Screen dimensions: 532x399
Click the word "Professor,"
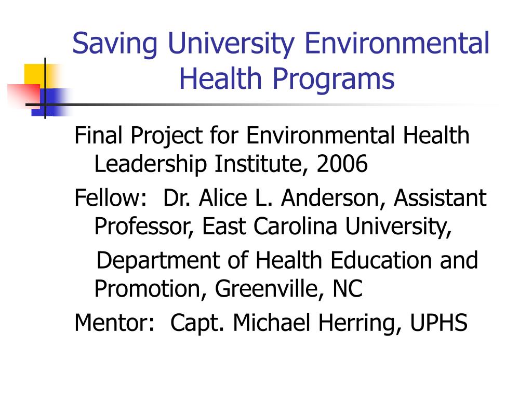[x=143, y=227]
